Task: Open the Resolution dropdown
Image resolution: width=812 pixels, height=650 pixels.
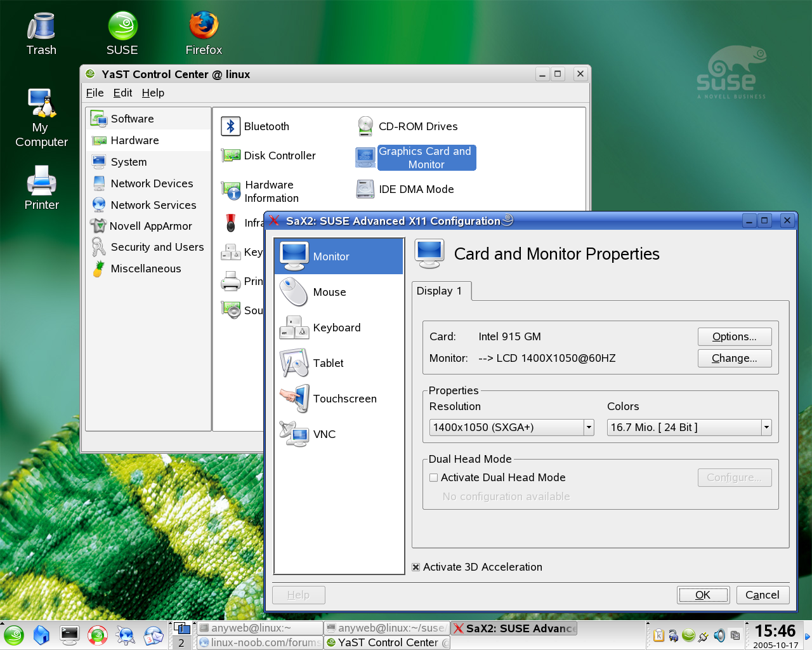Action: coord(512,427)
